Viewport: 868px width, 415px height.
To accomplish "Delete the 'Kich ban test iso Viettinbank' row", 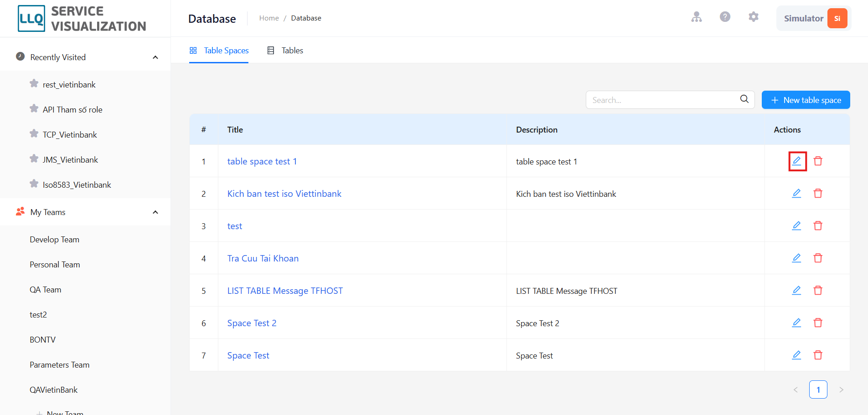I will pyautogui.click(x=818, y=194).
